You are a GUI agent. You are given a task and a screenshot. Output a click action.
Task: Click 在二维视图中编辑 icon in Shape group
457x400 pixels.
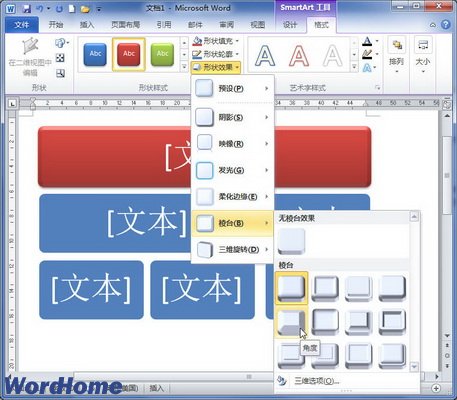(x=30, y=57)
